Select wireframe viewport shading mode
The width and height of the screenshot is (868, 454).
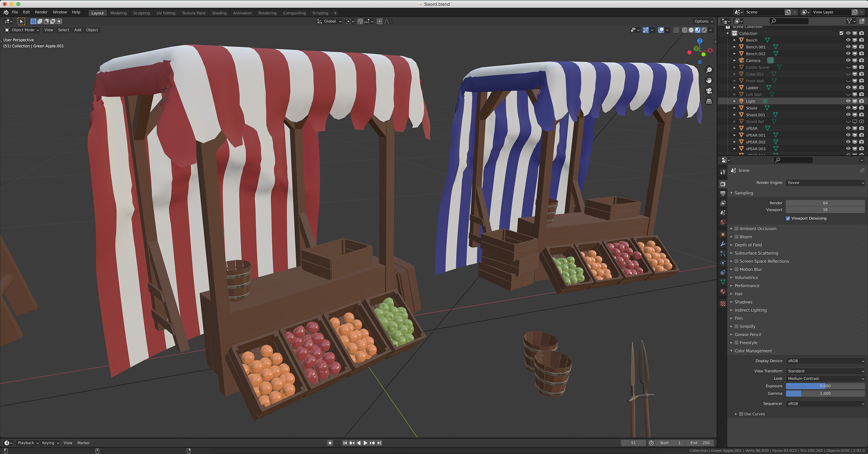685,30
